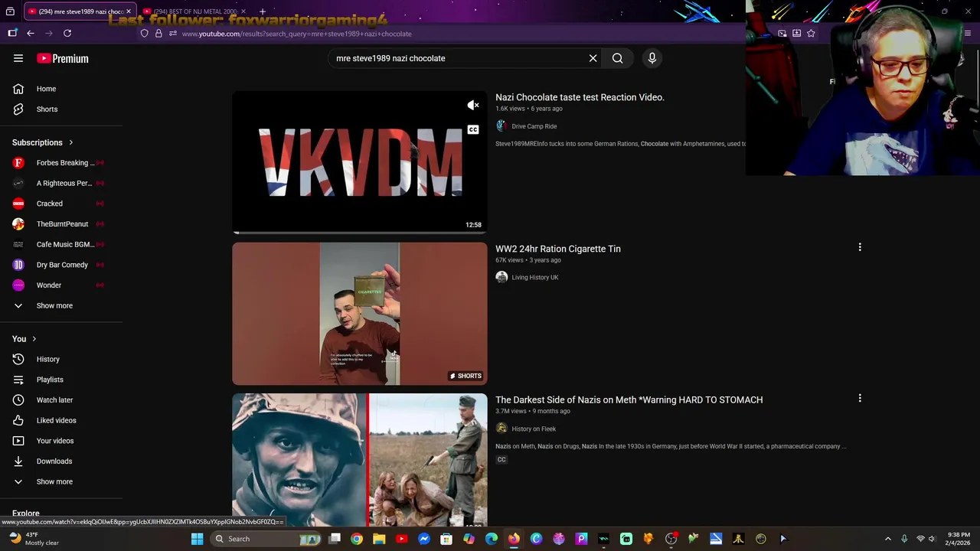Open weather widget showing 43°F
The width and height of the screenshot is (980, 551).
click(x=32, y=539)
